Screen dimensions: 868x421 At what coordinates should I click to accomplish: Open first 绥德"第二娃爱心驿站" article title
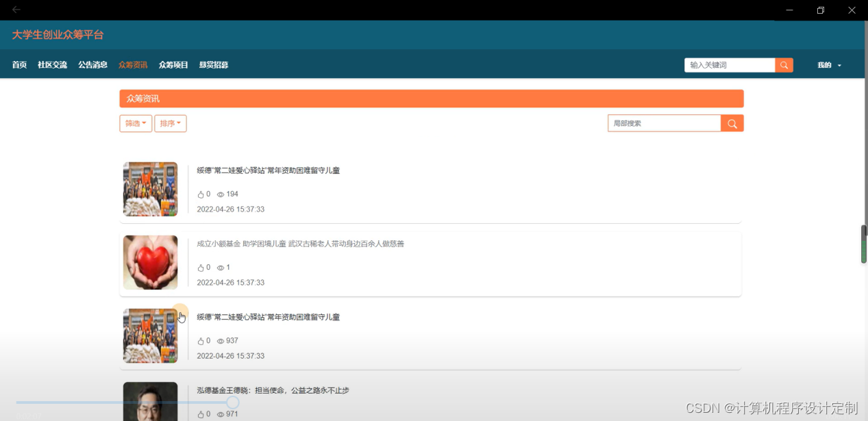click(x=269, y=170)
